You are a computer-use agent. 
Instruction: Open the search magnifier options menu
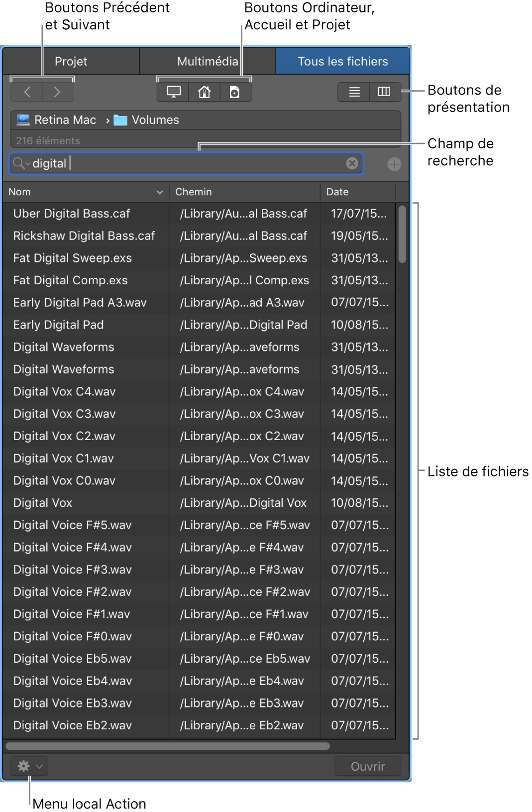tap(21, 163)
